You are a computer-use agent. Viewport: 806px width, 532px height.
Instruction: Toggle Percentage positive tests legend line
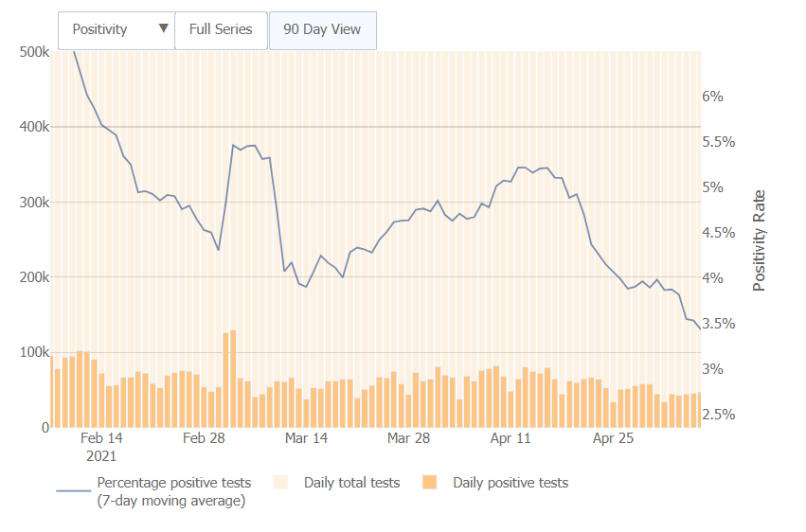coord(73,491)
